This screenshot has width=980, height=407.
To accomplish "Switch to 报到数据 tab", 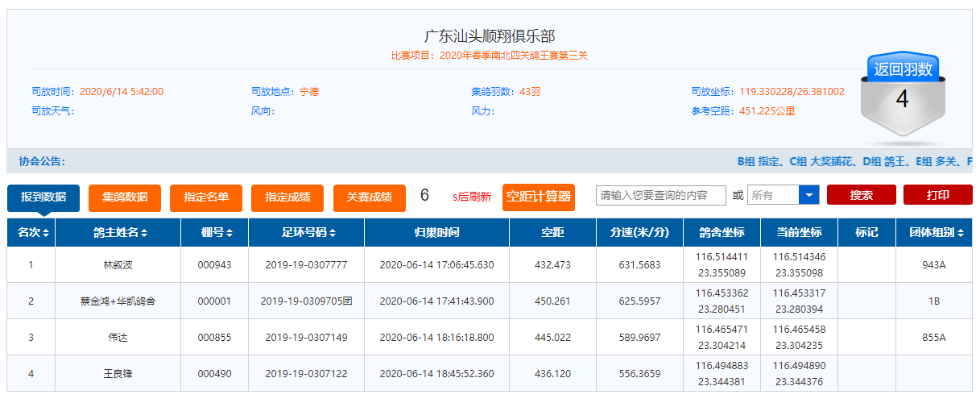I will tap(43, 197).
